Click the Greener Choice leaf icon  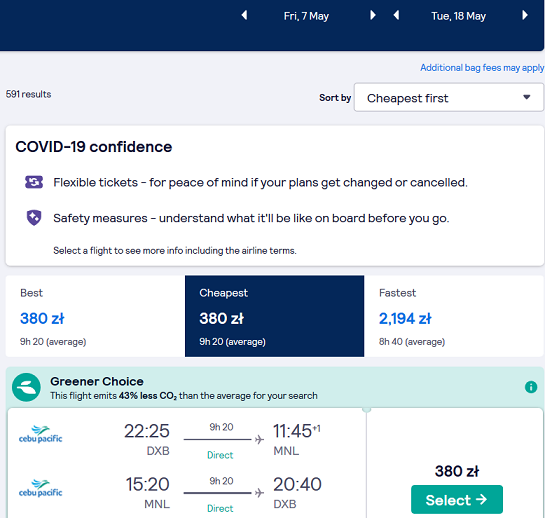coord(26,387)
